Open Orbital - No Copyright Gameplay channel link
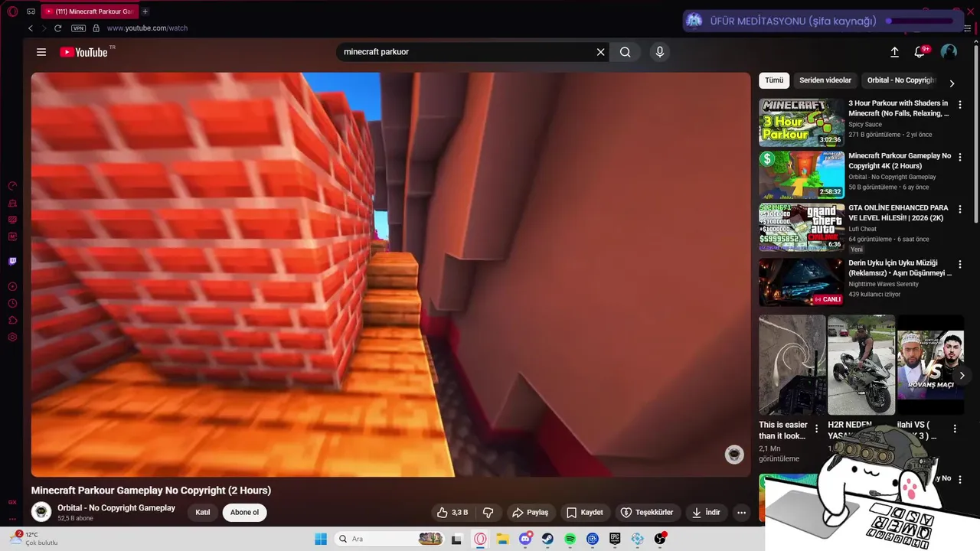Screen dimensions: 980x551 (116, 508)
